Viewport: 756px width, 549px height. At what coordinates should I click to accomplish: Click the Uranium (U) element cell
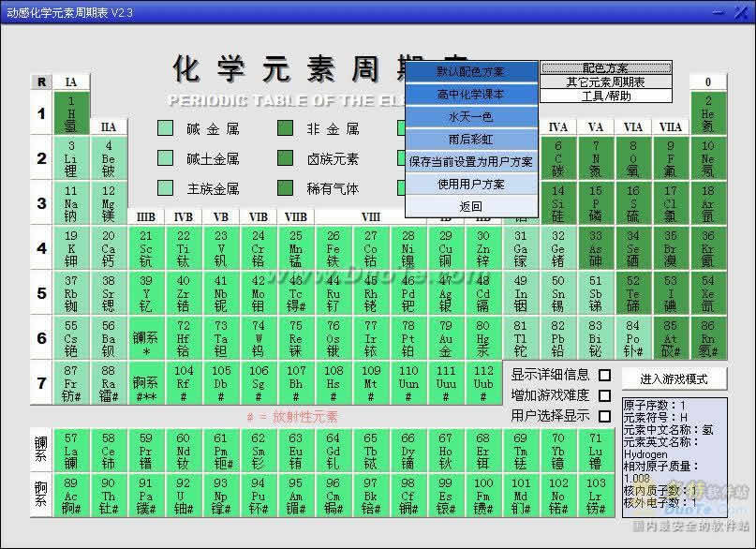click(184, 496)
